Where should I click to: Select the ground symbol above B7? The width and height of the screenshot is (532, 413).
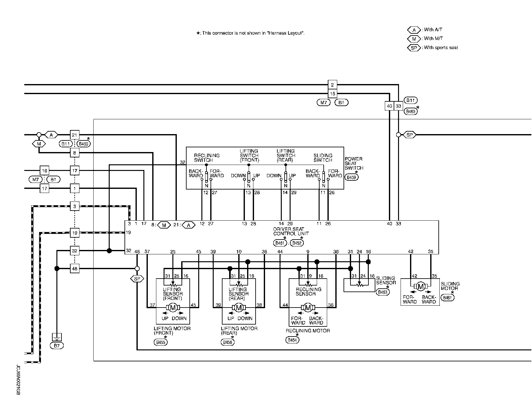click(x=57, y=337)
